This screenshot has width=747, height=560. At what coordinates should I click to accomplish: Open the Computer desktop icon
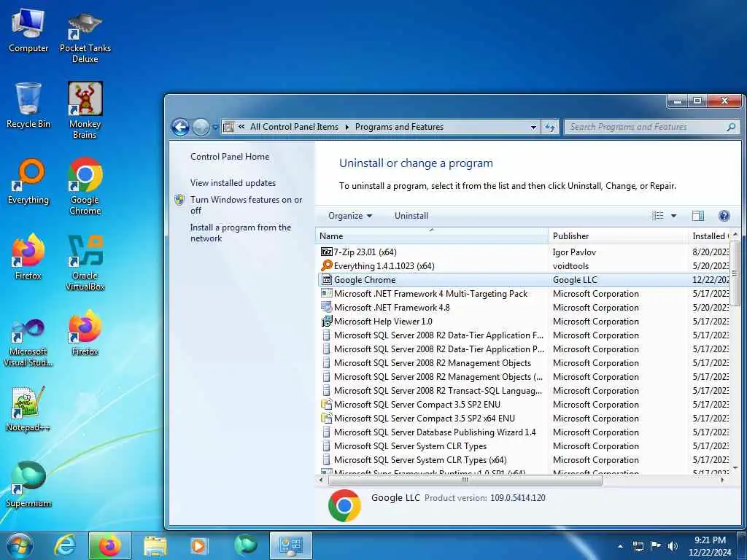pyautogui.click(x=28, y=31)
